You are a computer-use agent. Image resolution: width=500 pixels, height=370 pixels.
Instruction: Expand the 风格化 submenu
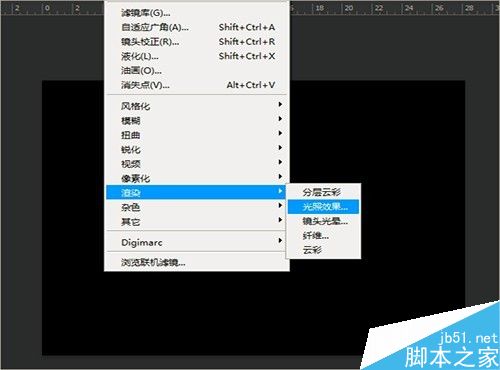click(x=197, y=106)
